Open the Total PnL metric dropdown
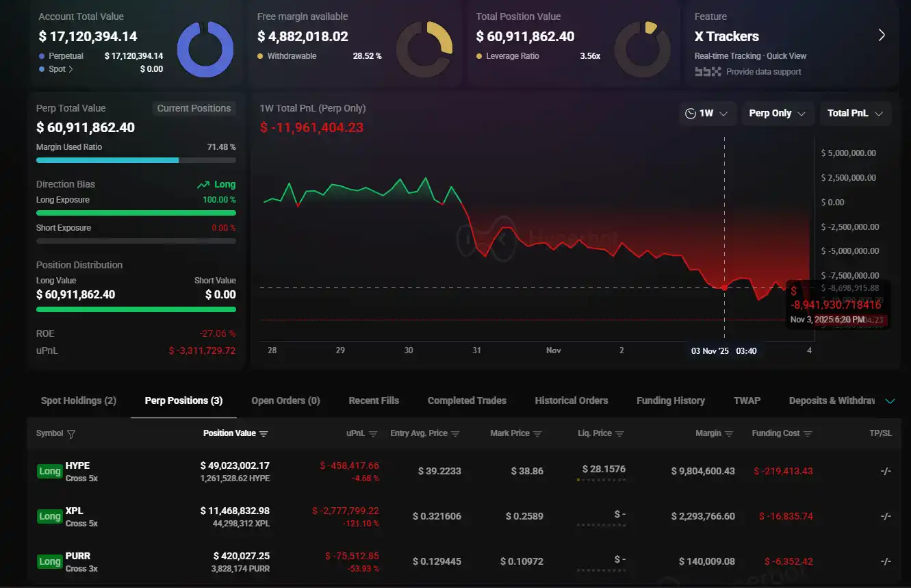The image size is (911, 588). pyautogui.click(x=856, y=114)
